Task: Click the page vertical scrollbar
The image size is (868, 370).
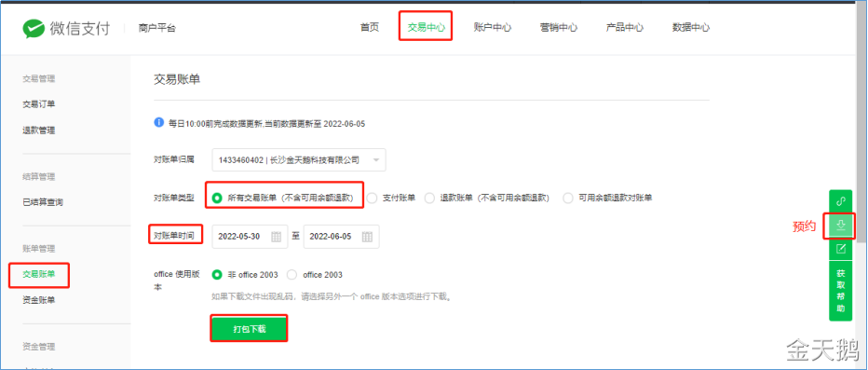Action: (x=861, y=123)
